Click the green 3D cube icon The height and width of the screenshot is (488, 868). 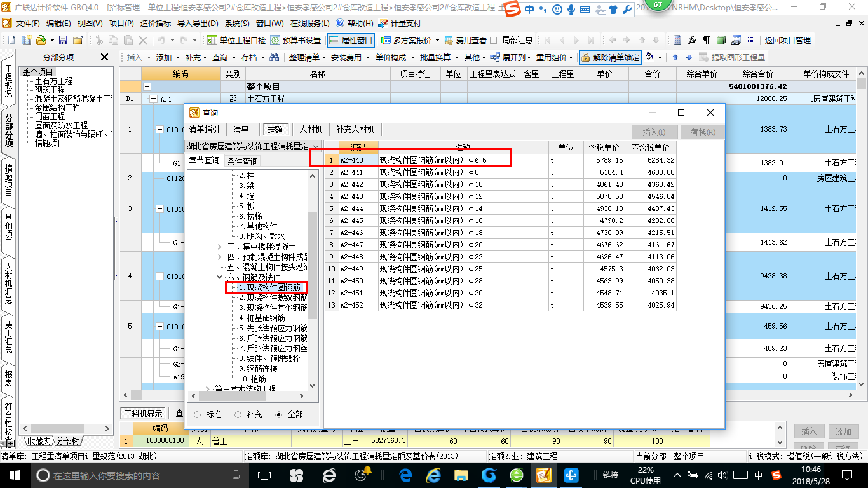tap(721, 40)
